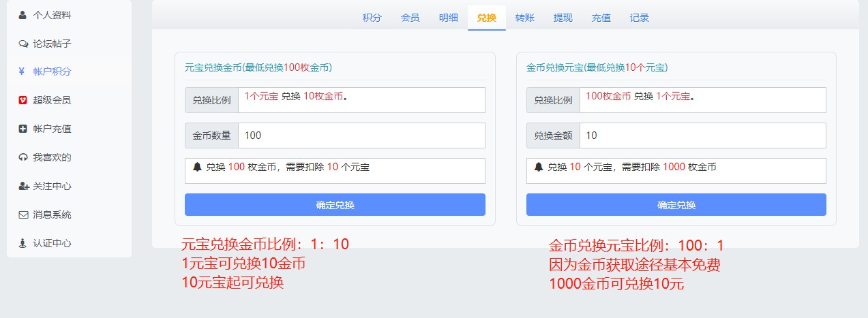Focus the 兑换金额 input field
Image resolution: width=868 pixels, height=318 pixels.
point(702,136)
